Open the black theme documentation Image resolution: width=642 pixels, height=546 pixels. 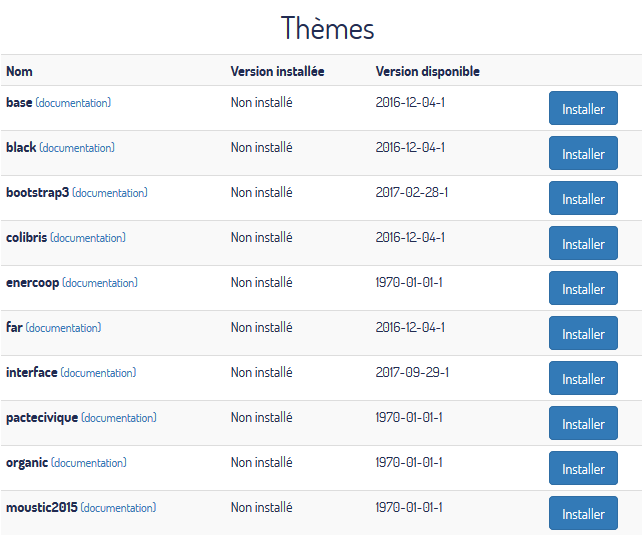coord(77,148)
